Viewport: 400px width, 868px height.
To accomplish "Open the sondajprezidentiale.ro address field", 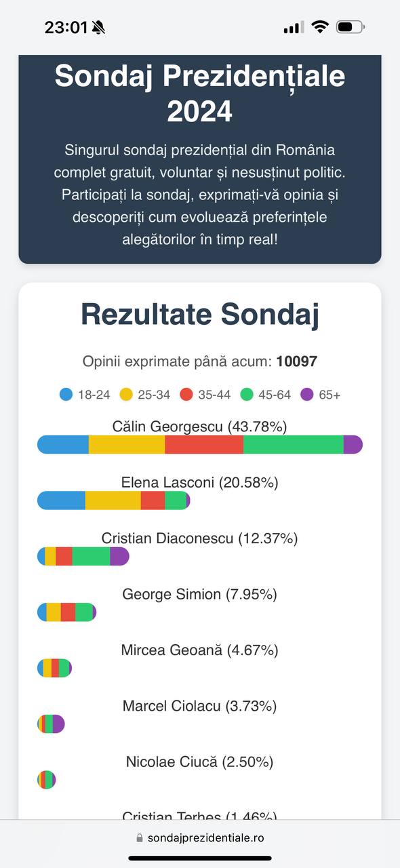I will coord(200,838).
